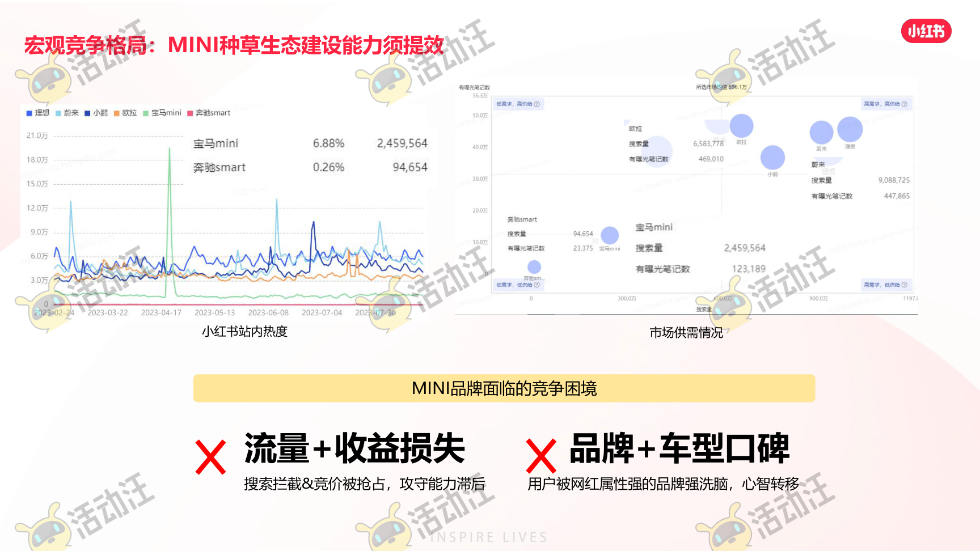Click caption 市场供需情况
The image size is (980, 551).
tap(686, 333)
